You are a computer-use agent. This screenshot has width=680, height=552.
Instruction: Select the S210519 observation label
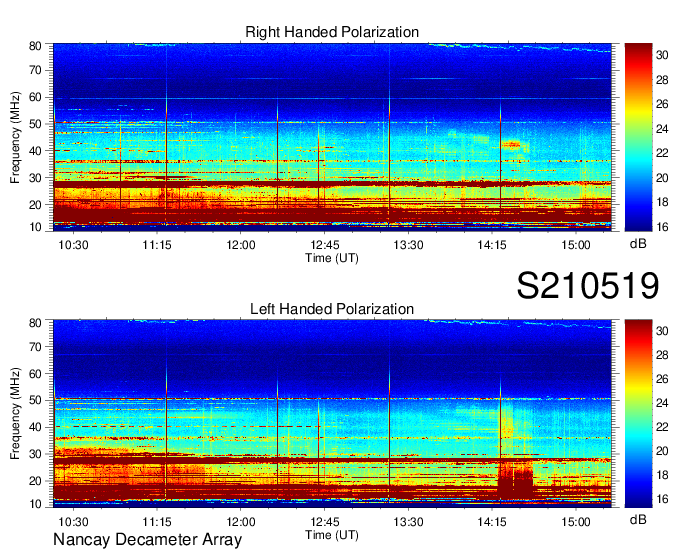tap(588, 285)
